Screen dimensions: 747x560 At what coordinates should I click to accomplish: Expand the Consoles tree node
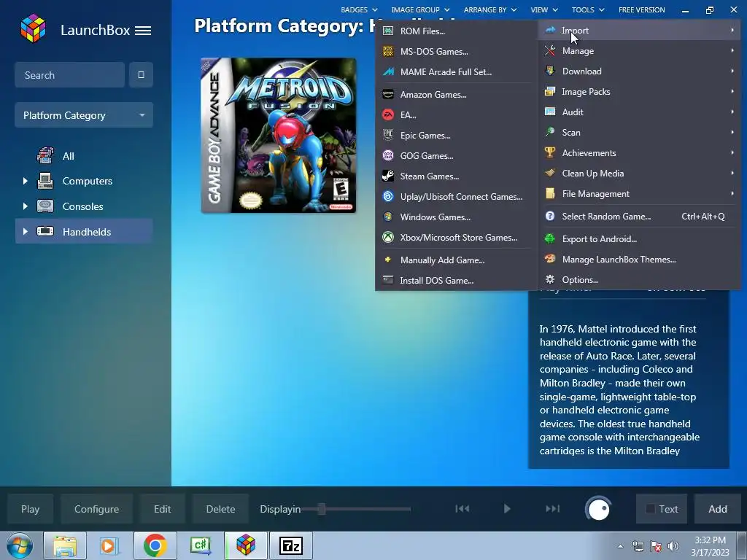click(x=26, y=206)
